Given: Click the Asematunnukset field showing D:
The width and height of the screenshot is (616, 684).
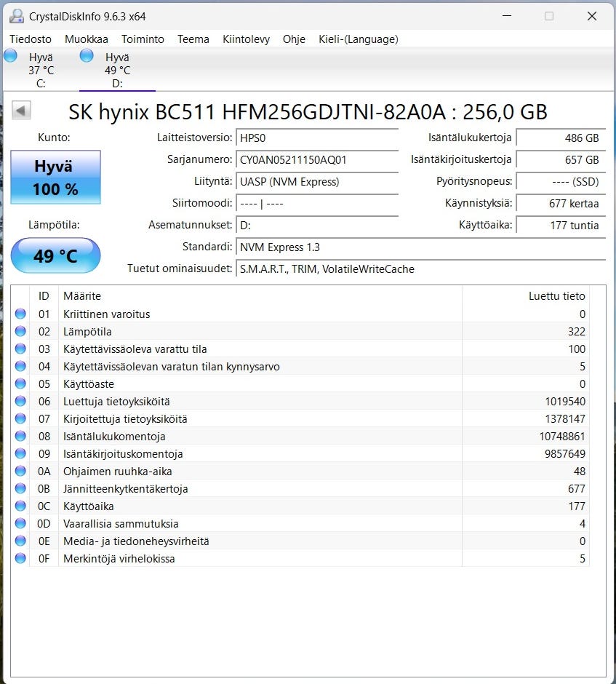Looking at the screenshot, I should tap(317, 225).
